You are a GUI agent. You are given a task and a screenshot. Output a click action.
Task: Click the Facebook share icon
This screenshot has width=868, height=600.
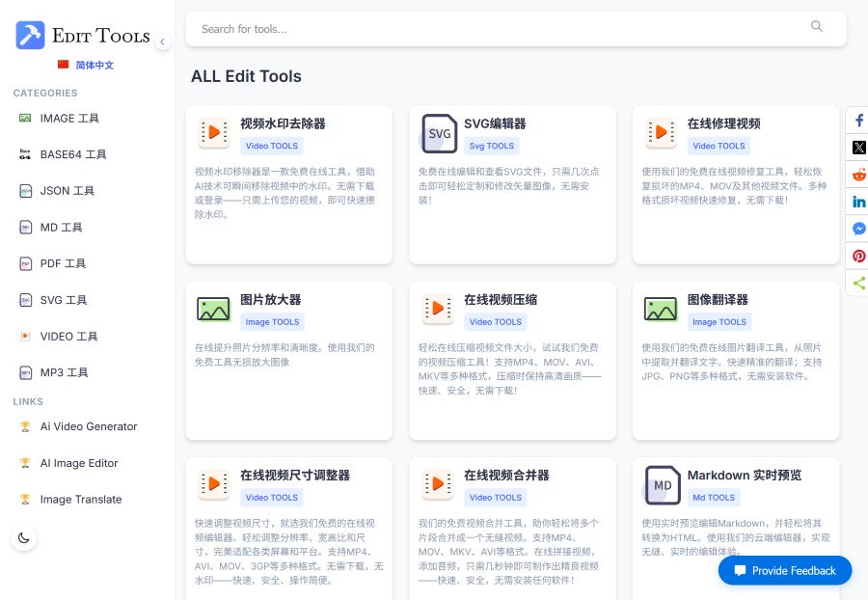click(x=857, y=120)
